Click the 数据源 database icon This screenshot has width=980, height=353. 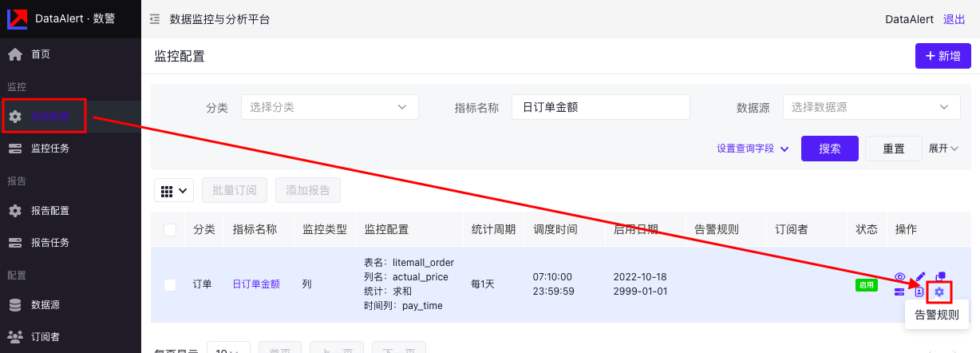pos(14,304)
